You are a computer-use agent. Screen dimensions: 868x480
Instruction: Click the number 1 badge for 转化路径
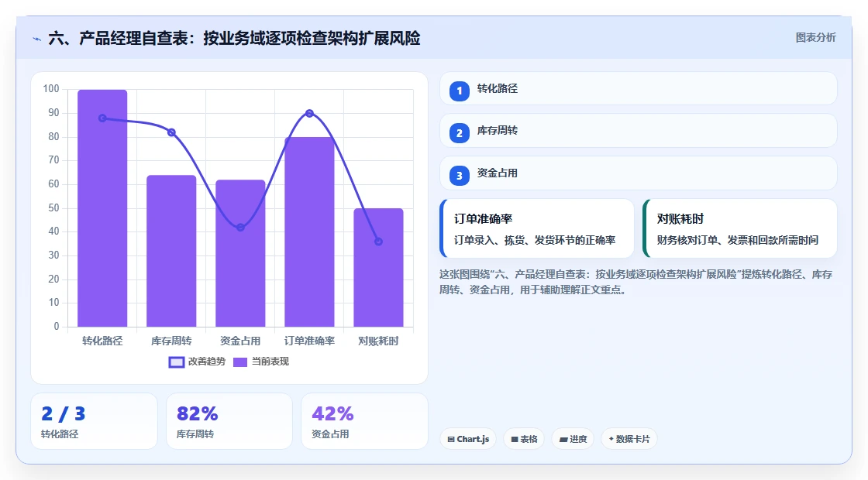click(459, 91)
